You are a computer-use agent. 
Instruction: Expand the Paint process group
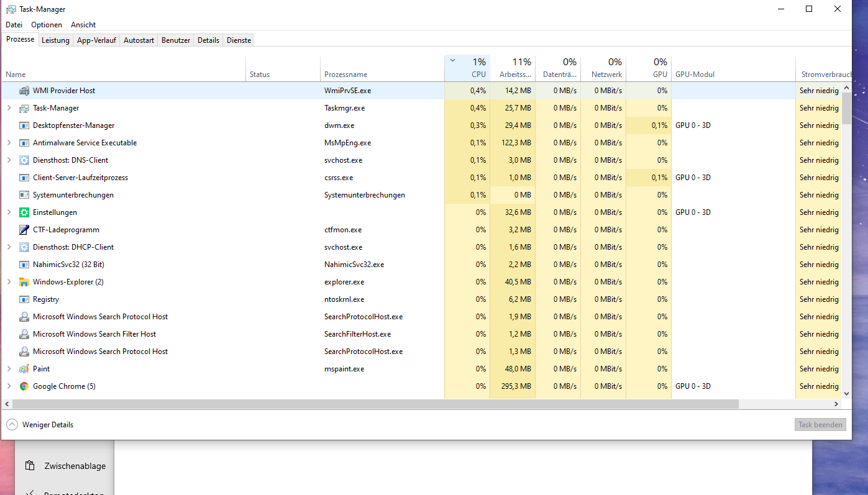[x=9, y=369]
